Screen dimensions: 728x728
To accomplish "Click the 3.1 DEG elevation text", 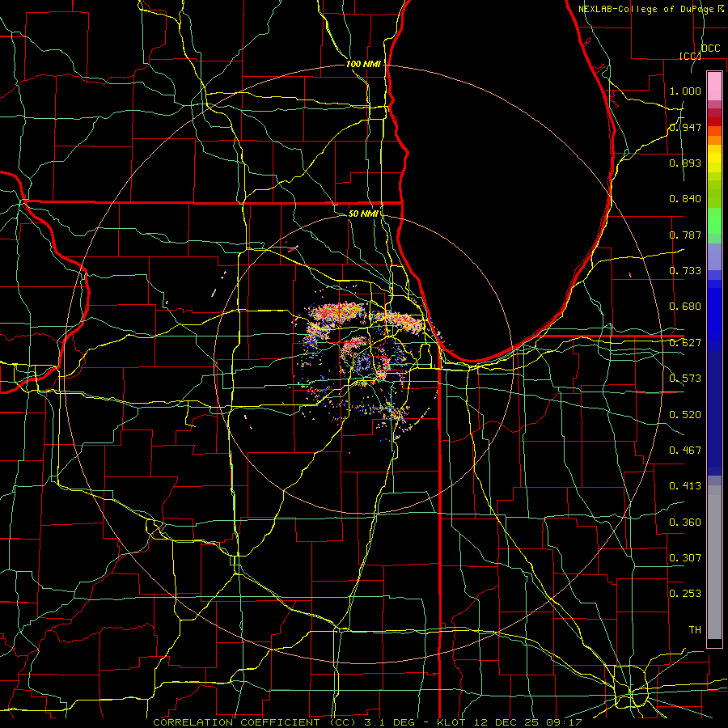I will [388, 722].
